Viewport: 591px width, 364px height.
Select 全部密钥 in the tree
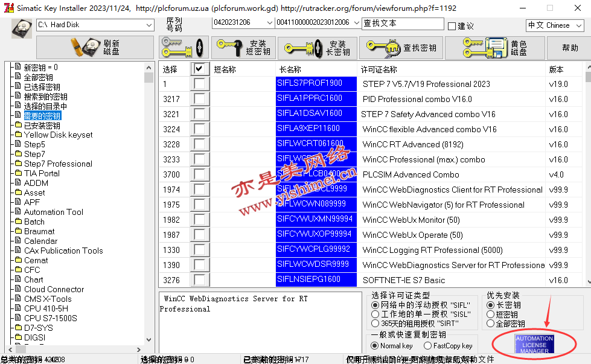[x=39, y=77]
